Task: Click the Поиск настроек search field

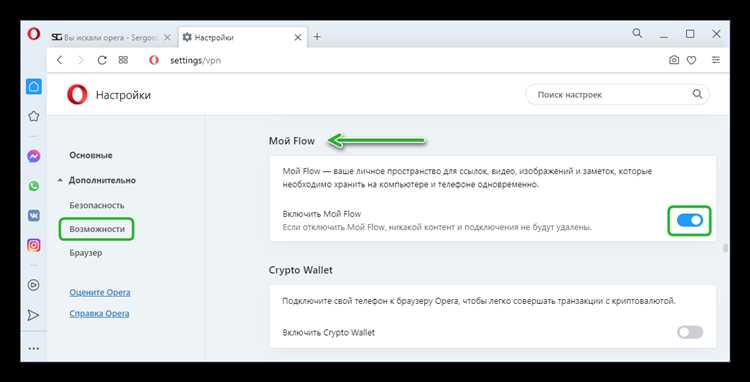Action: [617, 95]
